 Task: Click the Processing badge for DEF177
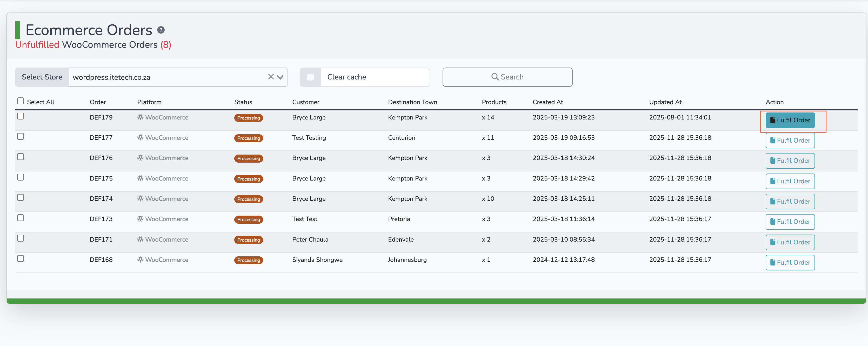click(248, 138)
